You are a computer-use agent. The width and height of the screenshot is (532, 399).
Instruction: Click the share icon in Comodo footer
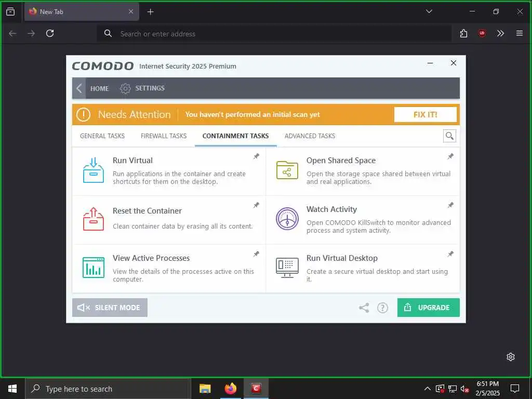tap(364, 308)
